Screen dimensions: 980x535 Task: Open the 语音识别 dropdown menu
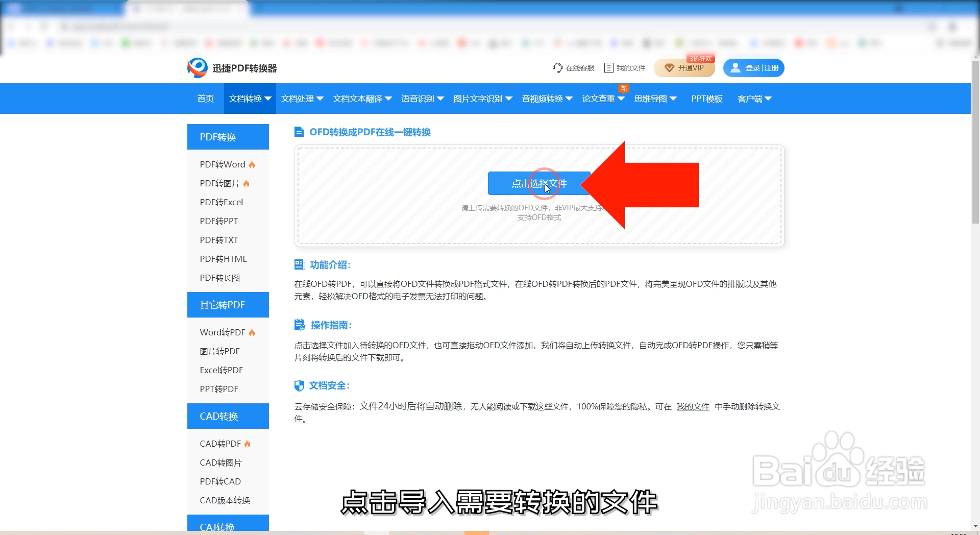[422, 99]
